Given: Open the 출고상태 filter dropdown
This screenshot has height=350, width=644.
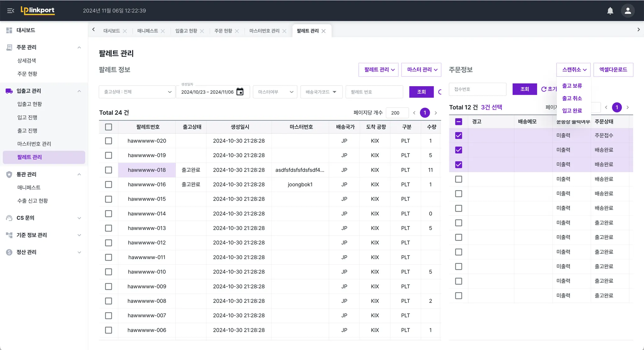Looking at the screenshot, I should [x=137, y=92].
